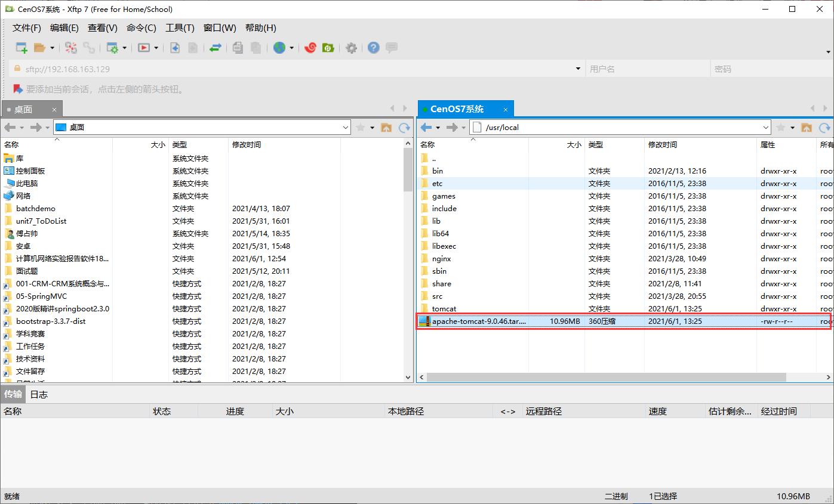Image resolution: width=834 pixels, height=504 pixels.
Task: Click the local pane vertical scrollbar down arrow
Action: (x=409, y=377)
